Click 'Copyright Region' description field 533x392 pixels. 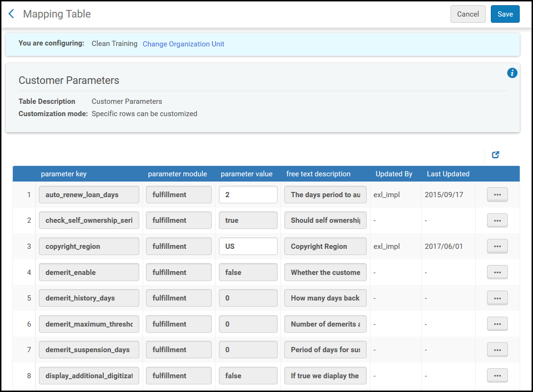[325, 246]
